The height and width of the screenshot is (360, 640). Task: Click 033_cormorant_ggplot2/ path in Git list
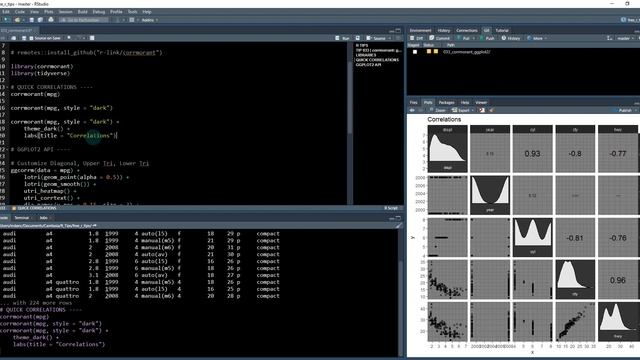pyautogui.click(x=467, y=52)
